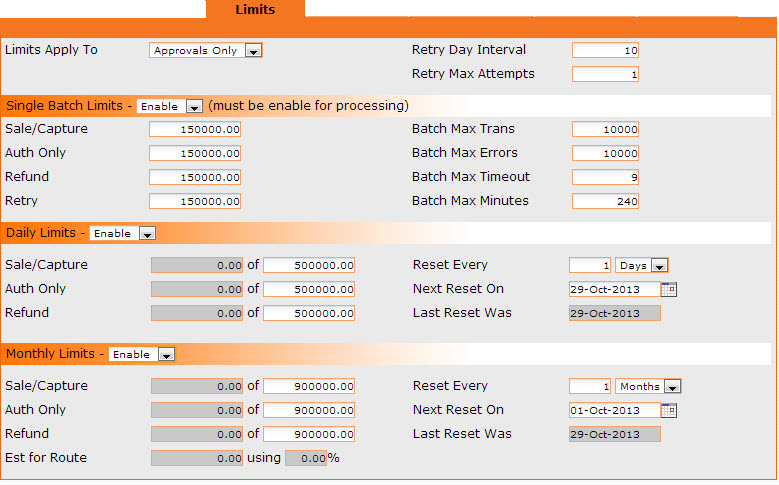Open calendar icon beside Monthly Next Reset On

(670, 410)
